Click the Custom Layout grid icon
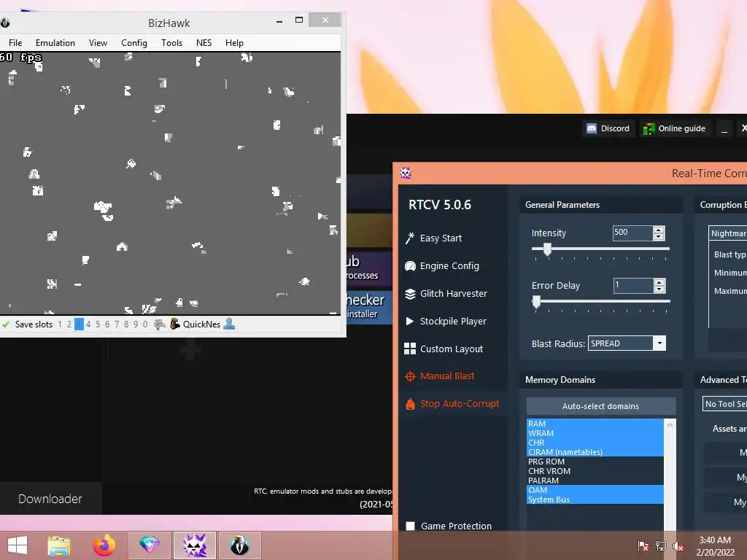Viewport: 747px width, 560px height. pyautogui.click(x=410, y=349)
